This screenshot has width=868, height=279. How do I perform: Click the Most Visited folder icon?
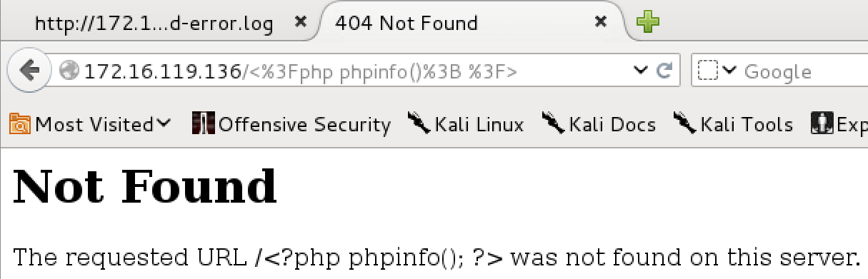click(x=20, y=124)
